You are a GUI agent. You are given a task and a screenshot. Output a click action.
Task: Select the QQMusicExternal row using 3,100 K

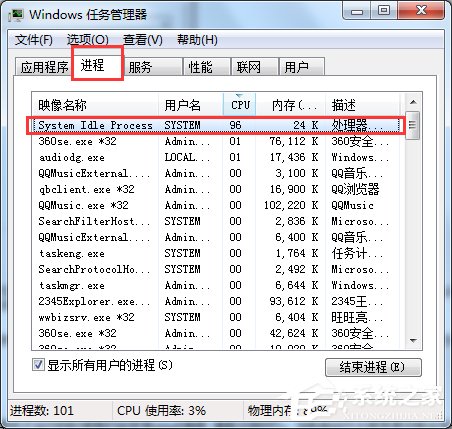tap(216, 173)
